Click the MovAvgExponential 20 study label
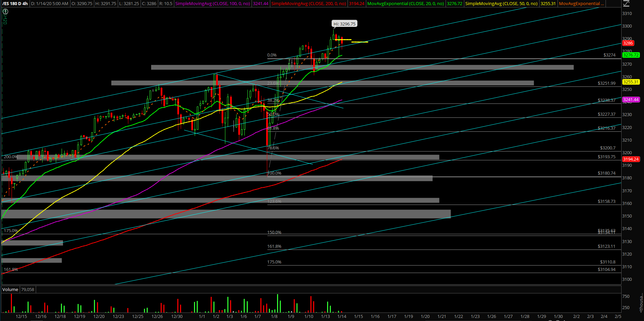 [x=406, y=4]
